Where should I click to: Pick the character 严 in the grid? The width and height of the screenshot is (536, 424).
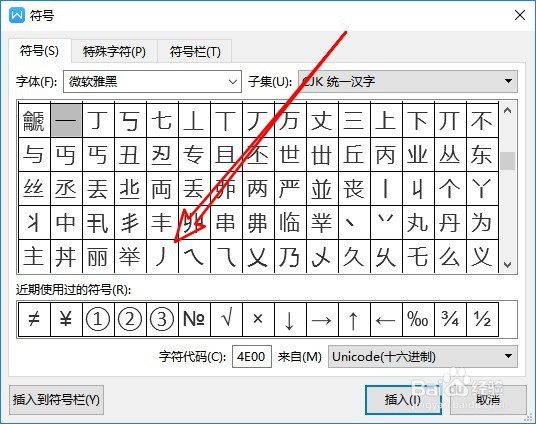coord(291,188)
